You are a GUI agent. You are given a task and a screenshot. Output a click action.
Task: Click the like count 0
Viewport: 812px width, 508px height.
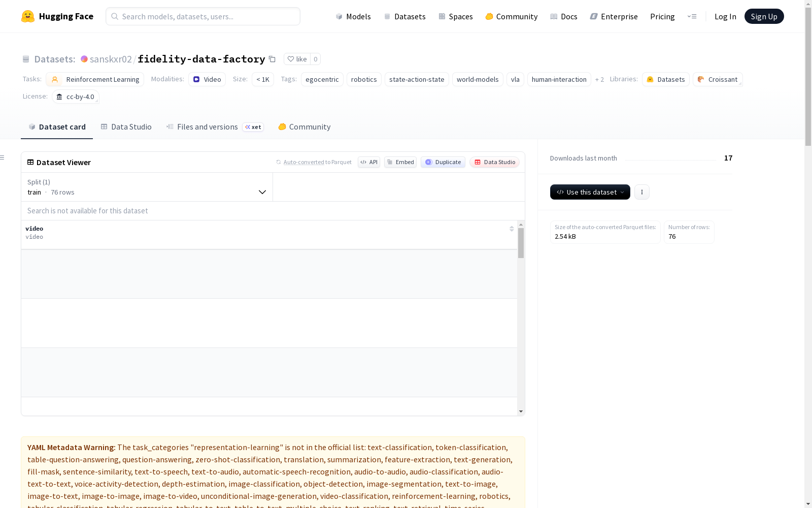click(315, 59)
